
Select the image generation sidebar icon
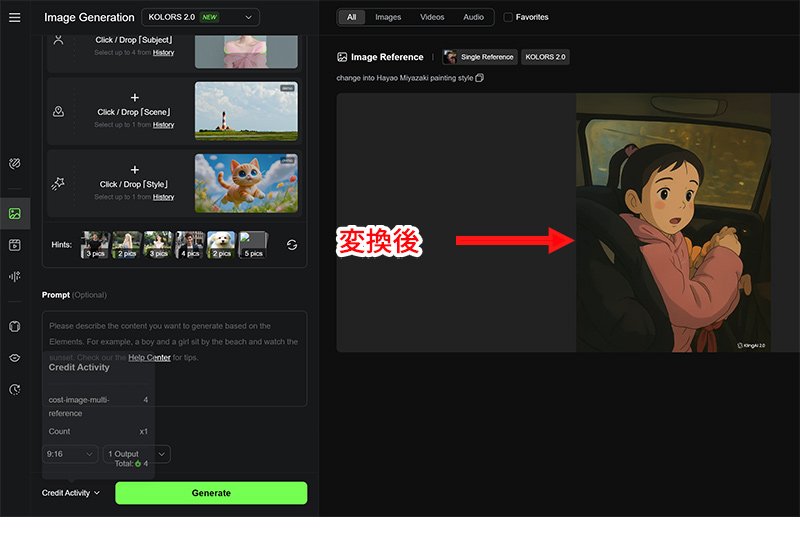[15, 213]
